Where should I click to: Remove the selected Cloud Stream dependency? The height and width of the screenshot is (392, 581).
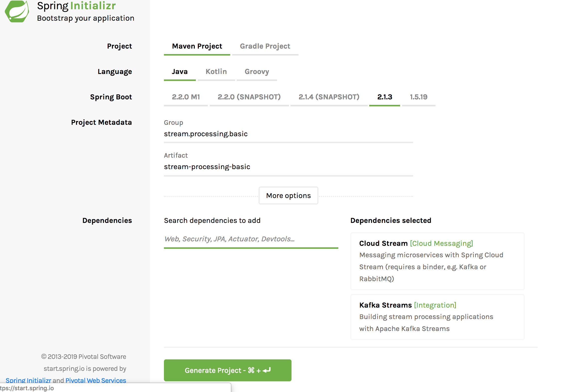[437, 261]
